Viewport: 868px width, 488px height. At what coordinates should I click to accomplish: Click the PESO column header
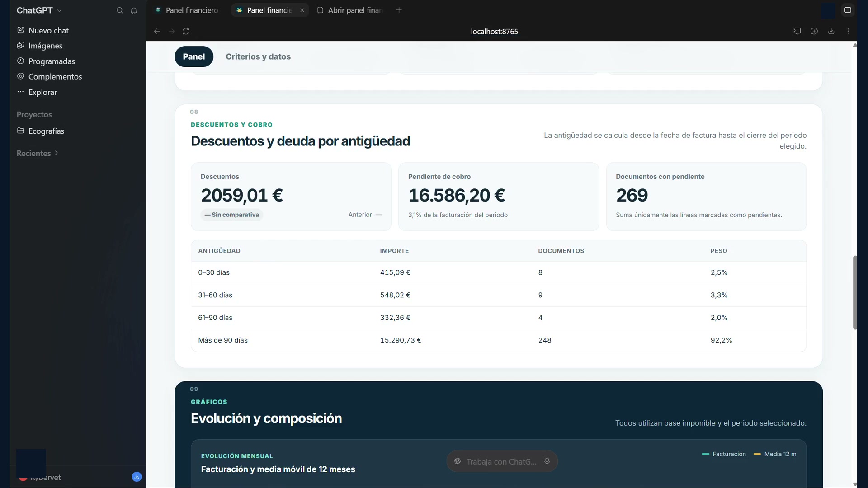point(719,251)
